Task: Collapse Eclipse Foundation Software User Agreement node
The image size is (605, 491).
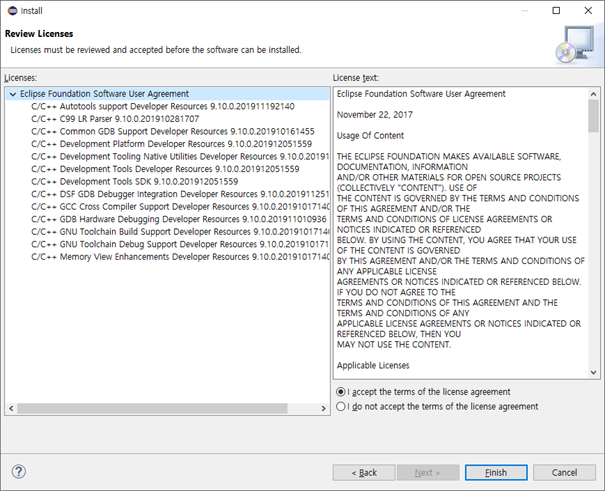Action: pos(13,94)
